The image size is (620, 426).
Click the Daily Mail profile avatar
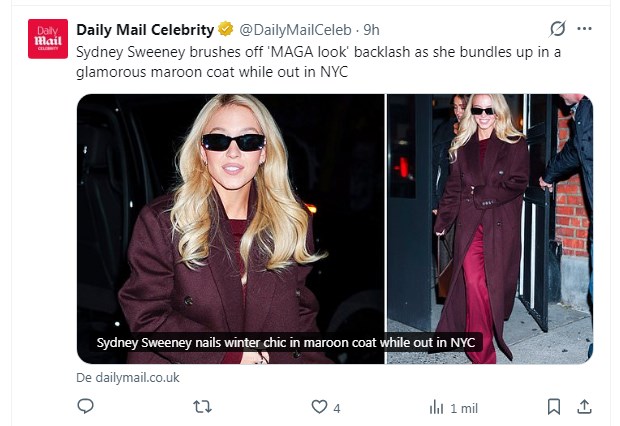tap(48, 39)
